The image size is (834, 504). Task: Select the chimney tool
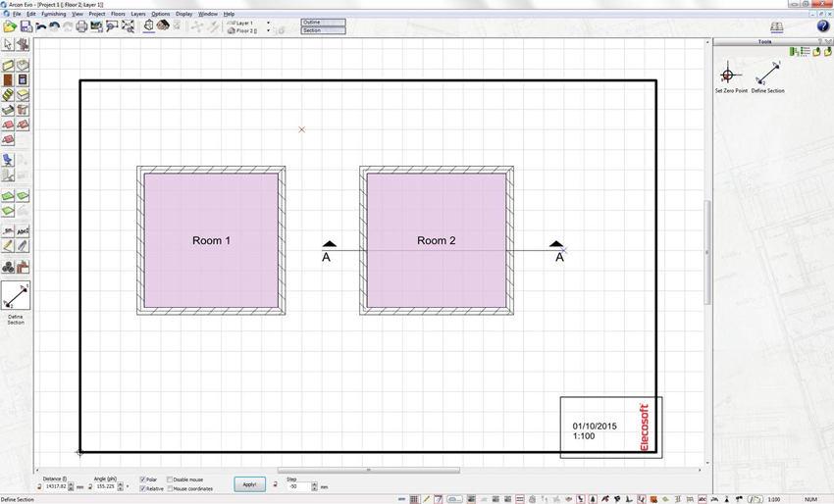tap(23, 110)
